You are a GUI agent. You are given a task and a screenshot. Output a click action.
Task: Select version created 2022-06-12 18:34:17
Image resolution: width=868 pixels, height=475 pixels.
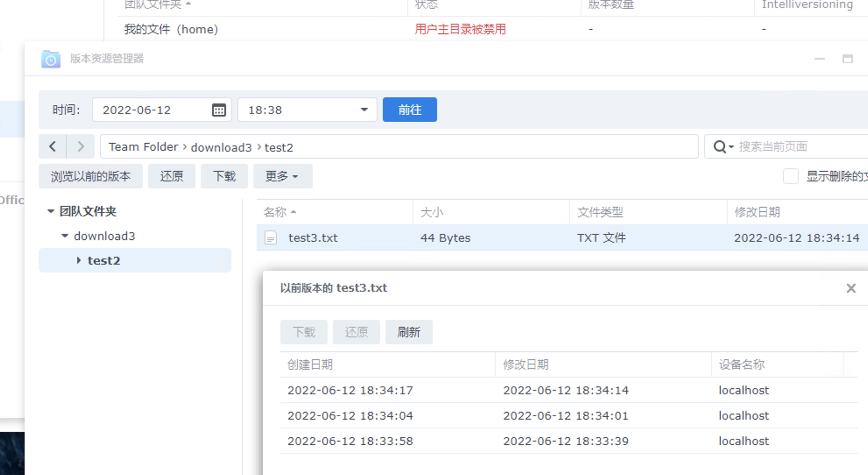569,390
